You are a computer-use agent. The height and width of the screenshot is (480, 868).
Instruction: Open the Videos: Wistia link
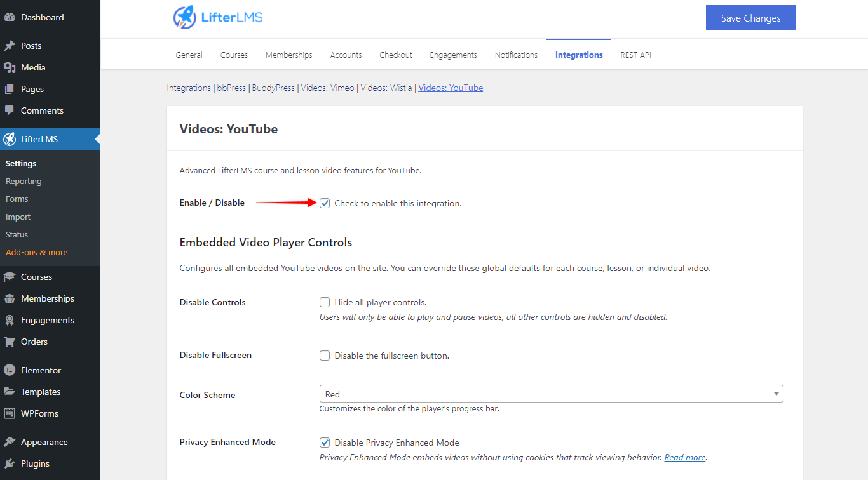point(386,88)
